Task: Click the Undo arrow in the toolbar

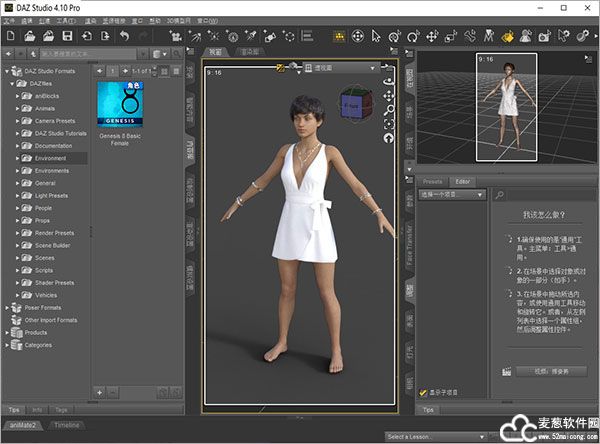Action: [123, 36]
